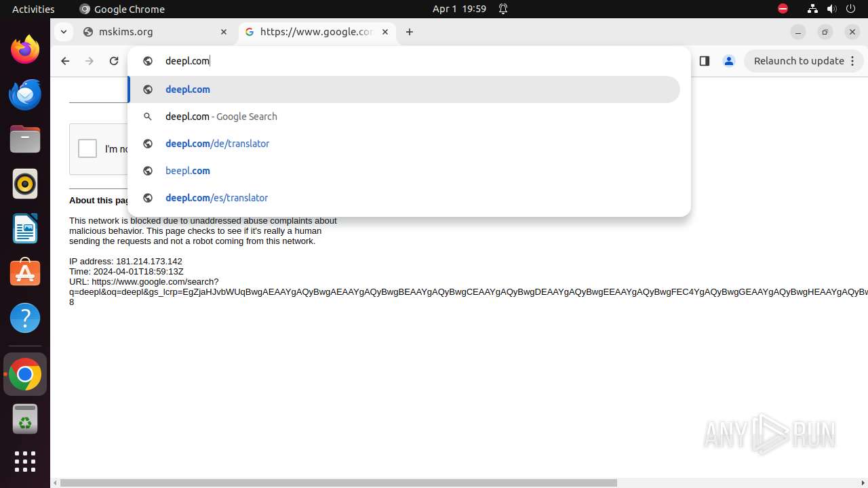Switch to the www.google.com tab

click(x=317, y=32)
